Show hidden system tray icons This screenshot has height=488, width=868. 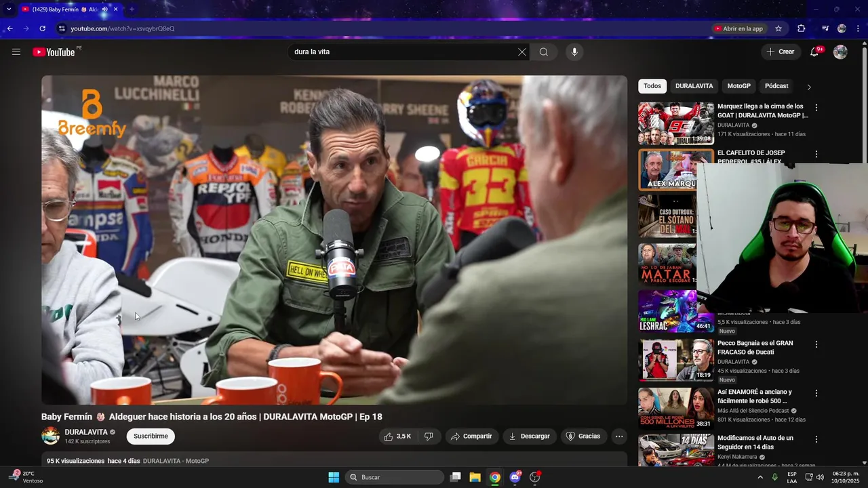[x=759, y=477]
